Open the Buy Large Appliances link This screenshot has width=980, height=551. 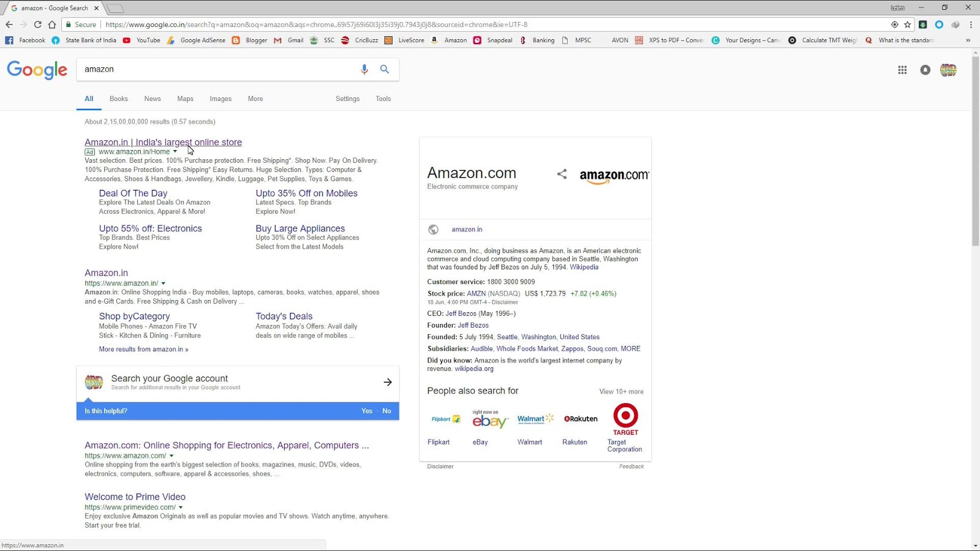point(300,228)
